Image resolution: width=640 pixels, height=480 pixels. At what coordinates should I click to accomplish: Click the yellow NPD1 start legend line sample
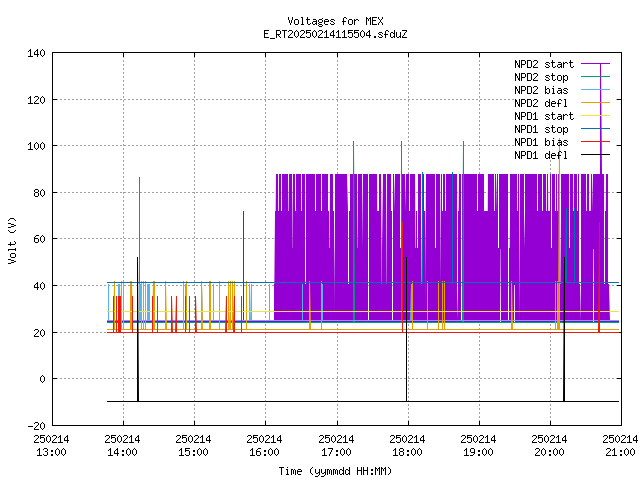pyautogui.click(x=596, y=116)
